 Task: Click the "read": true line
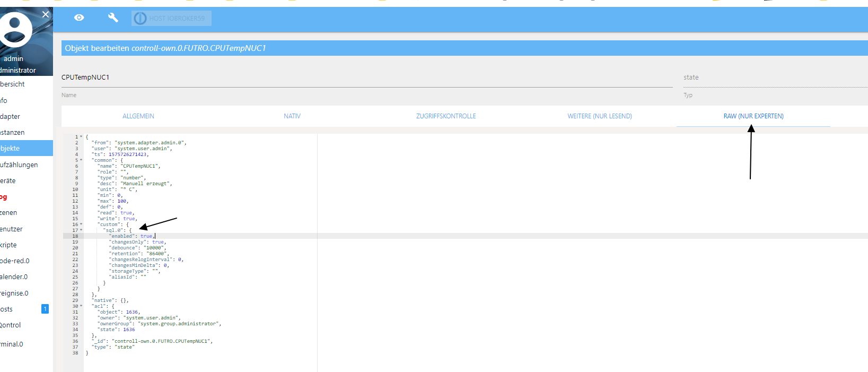tap(116, 213)
